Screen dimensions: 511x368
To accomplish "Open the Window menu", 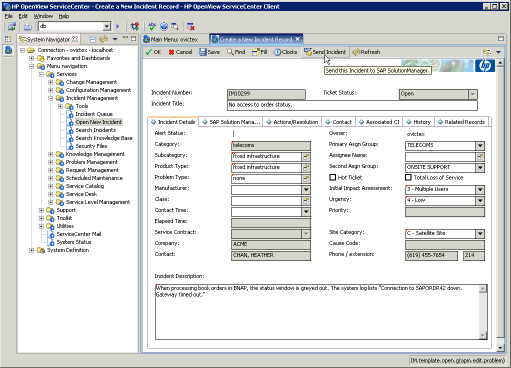I will (x=43, y=16).
